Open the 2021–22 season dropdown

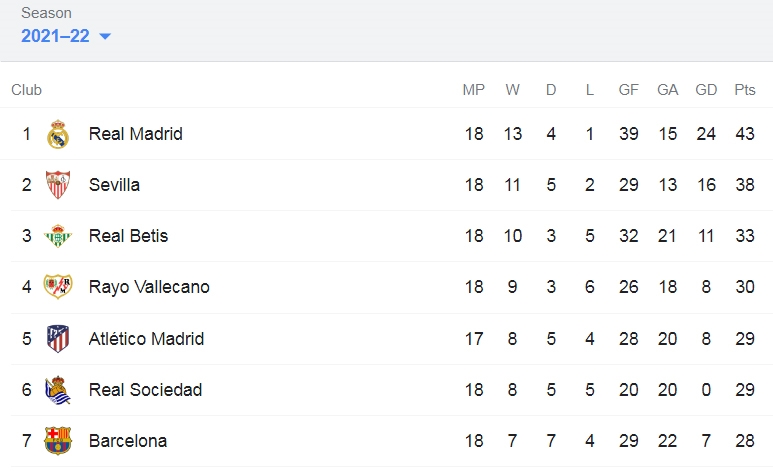point(66,36)
